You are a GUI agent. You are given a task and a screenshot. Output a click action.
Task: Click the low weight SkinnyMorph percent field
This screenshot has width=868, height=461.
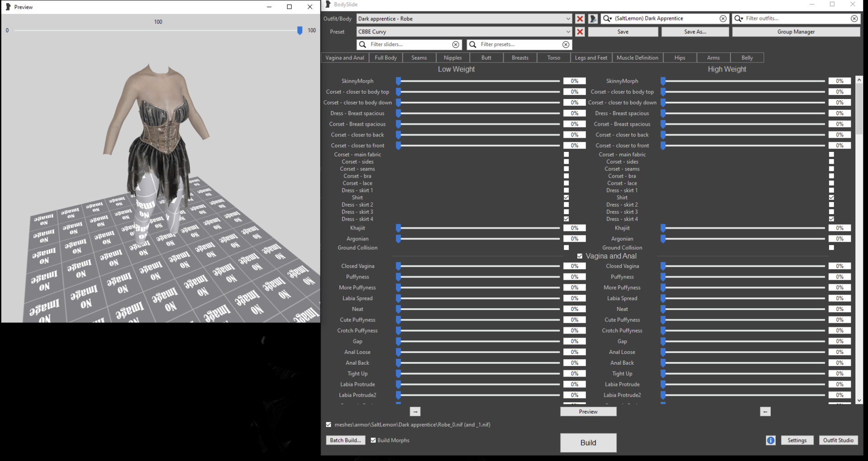click(575, 81)
